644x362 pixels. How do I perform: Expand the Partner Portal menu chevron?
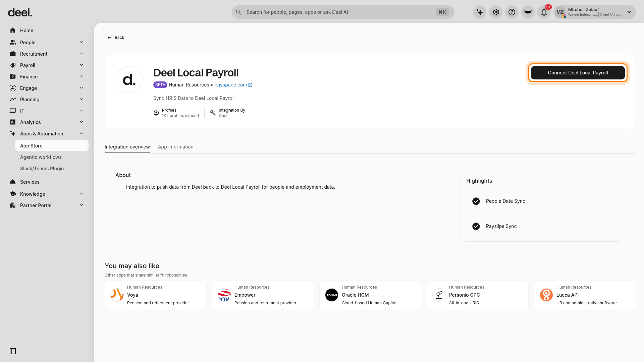pyautogui.click(x=82, y=205)
